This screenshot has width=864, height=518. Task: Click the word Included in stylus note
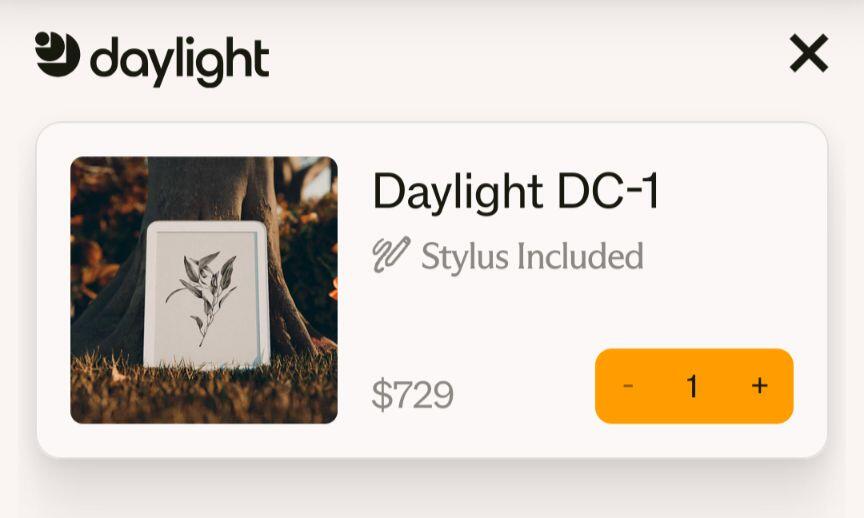coord(580,256)
